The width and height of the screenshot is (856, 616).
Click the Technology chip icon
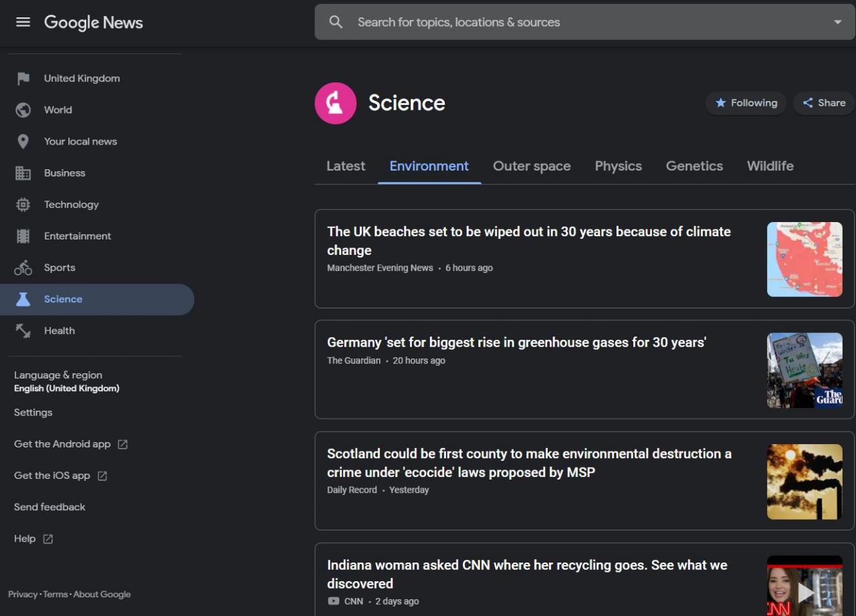(x=23, y=205)
